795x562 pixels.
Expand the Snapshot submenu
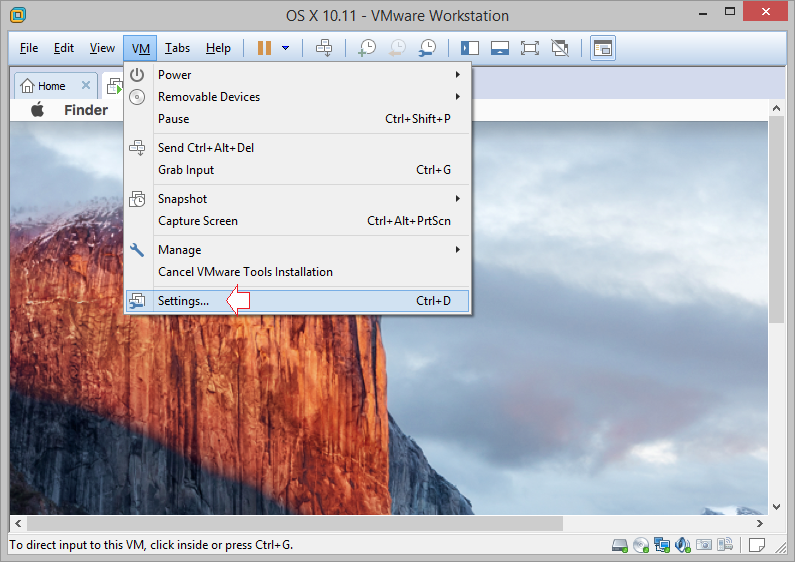point(298,199)
